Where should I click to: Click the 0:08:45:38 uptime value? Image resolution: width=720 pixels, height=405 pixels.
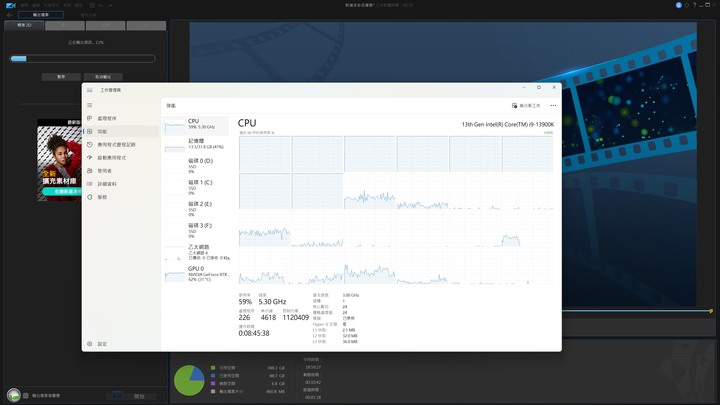(254, 333)
